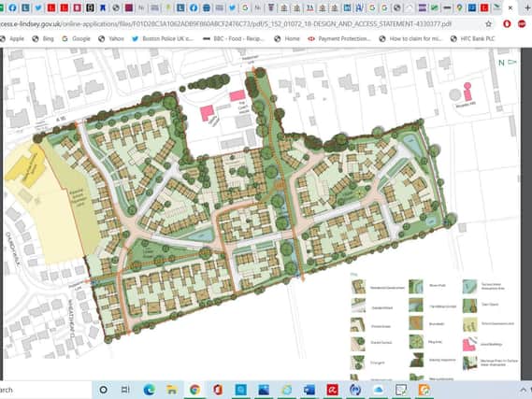Click the light blue water legend swatch
The image size is (532, 399).
pos(470,287)
